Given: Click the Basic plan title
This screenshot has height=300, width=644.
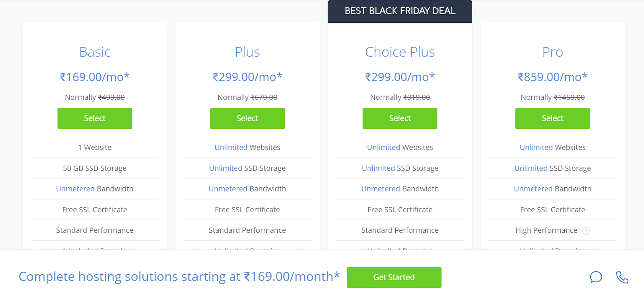Looking at the screenshot, I should (x=95, y=52).
